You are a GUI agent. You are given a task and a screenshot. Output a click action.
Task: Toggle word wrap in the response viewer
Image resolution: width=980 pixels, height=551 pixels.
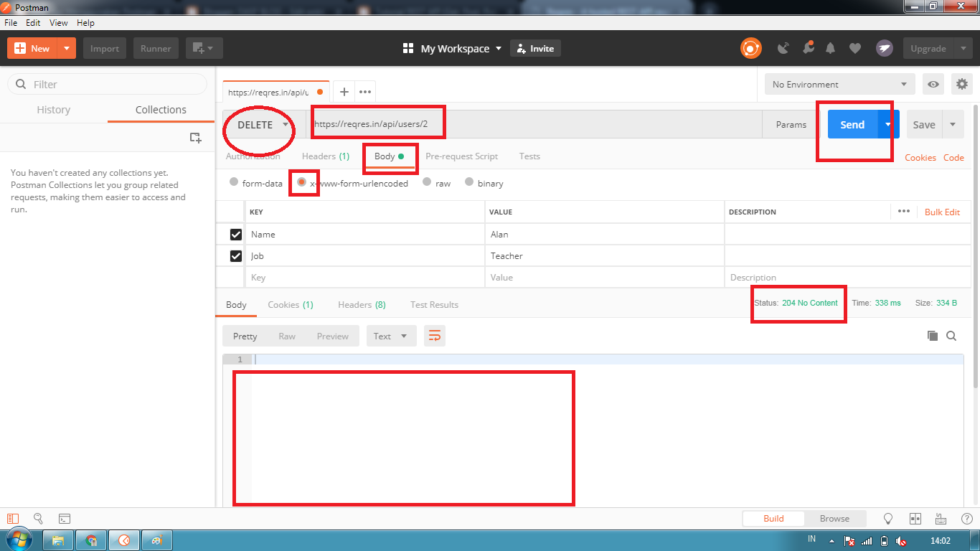coord(434,335)
